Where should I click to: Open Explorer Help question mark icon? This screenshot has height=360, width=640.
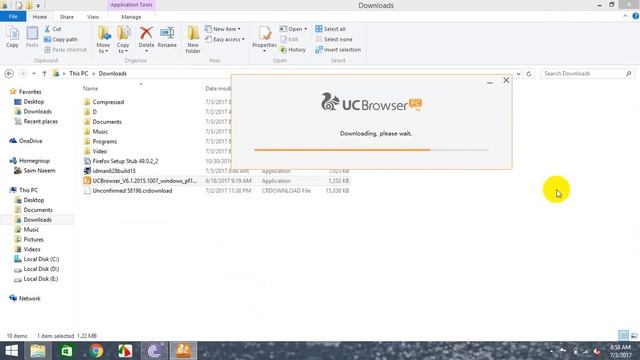pyautogui.click(x=636, y=16)
